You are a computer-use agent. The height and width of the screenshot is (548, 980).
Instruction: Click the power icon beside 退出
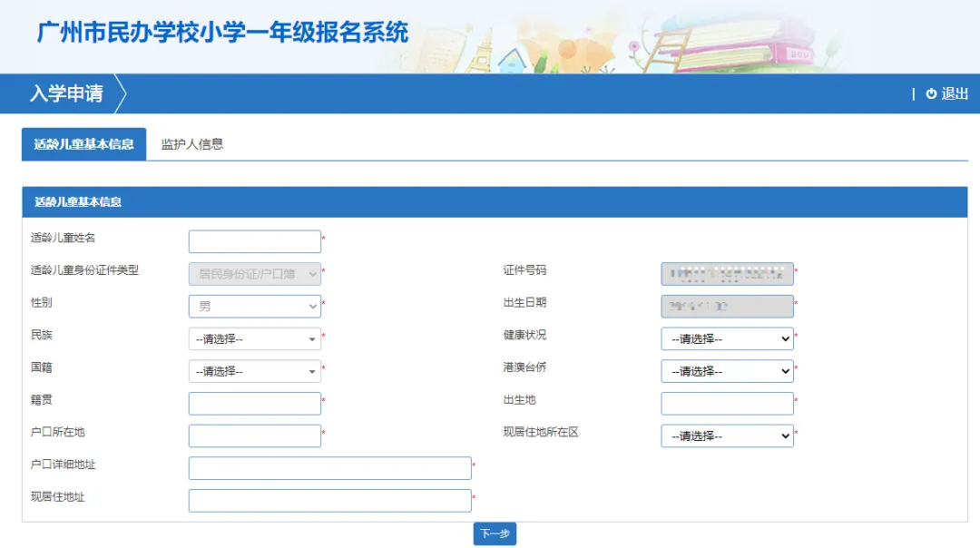[933, 93]
